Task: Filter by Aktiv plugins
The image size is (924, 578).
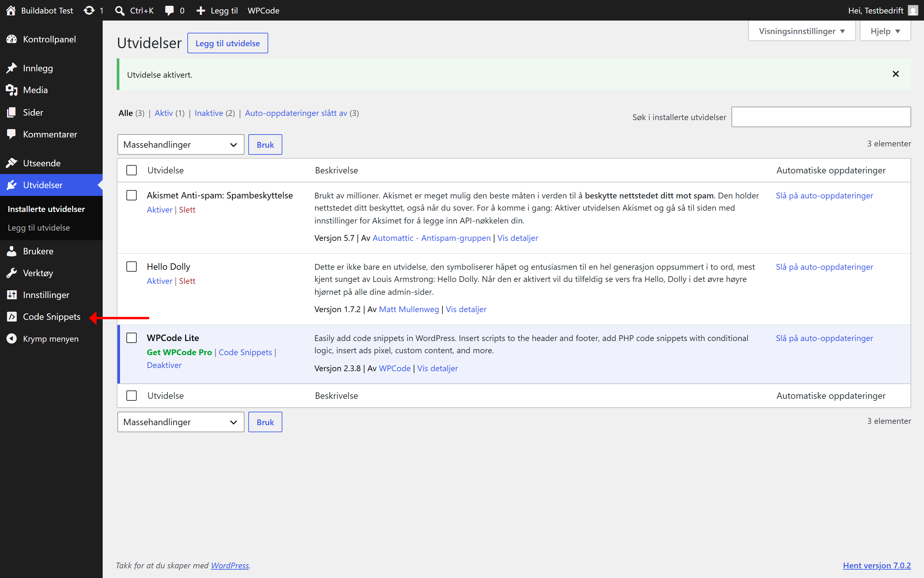Action: [x=163, y=113]
